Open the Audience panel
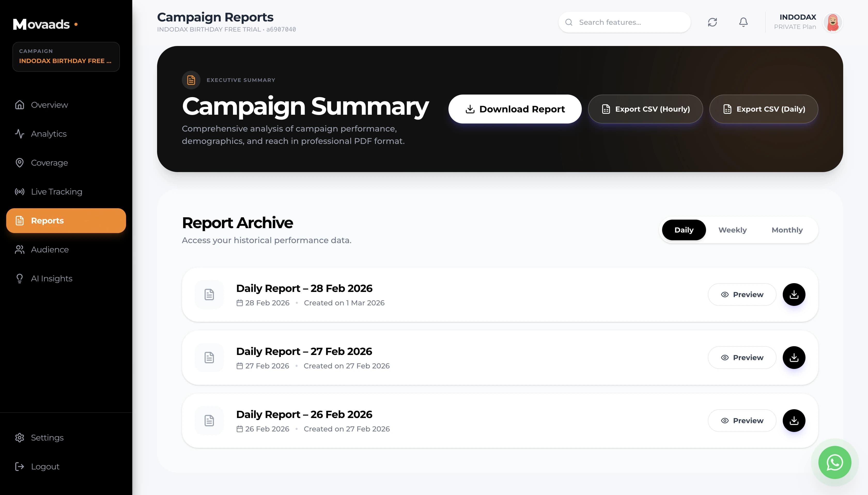 coord(50,249)
